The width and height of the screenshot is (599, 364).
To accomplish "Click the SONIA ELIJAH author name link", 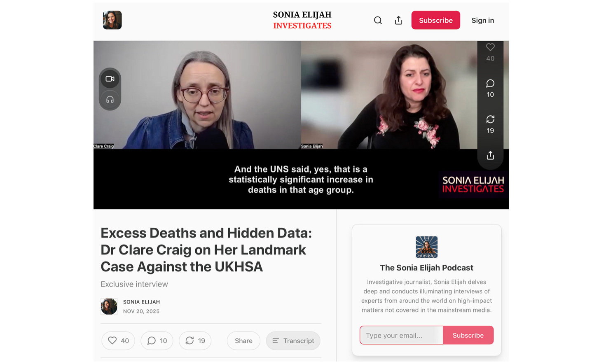I will (x=141, y=302).
